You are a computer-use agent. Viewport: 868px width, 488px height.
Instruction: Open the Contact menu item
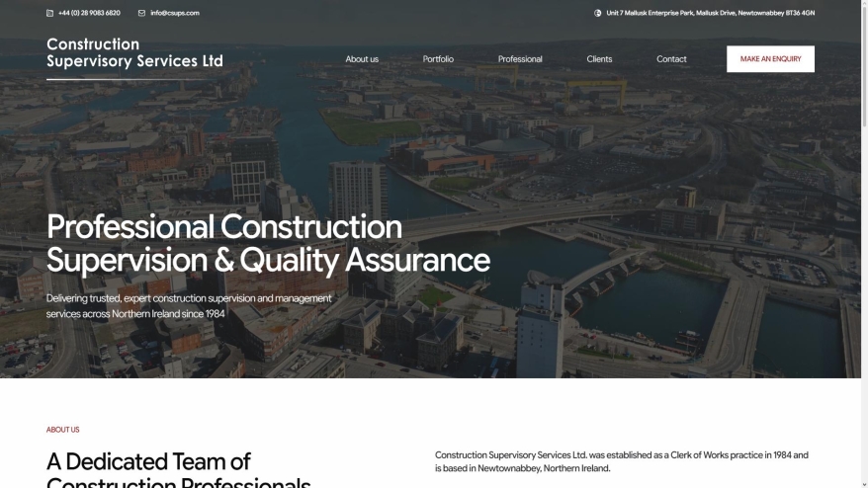[x=671, y=59]
